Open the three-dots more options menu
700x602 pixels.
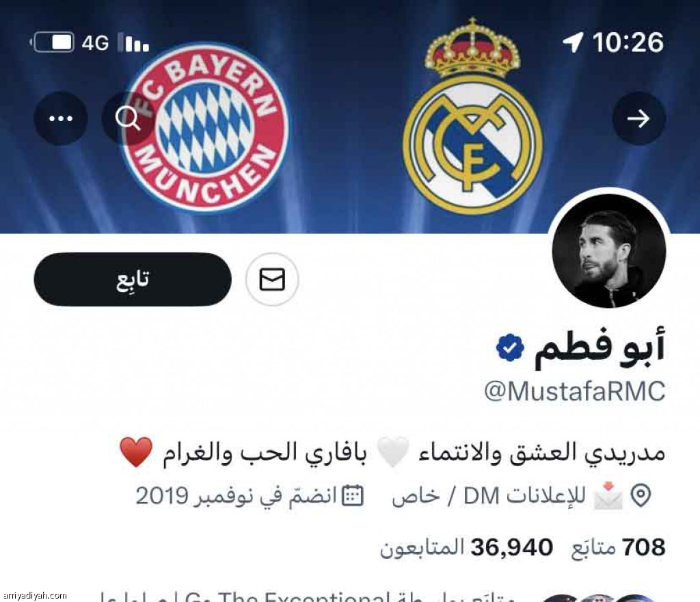61,118
